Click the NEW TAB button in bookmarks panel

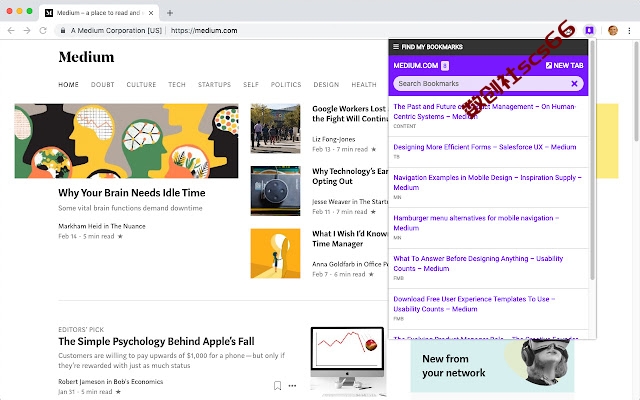coord(564,65)
